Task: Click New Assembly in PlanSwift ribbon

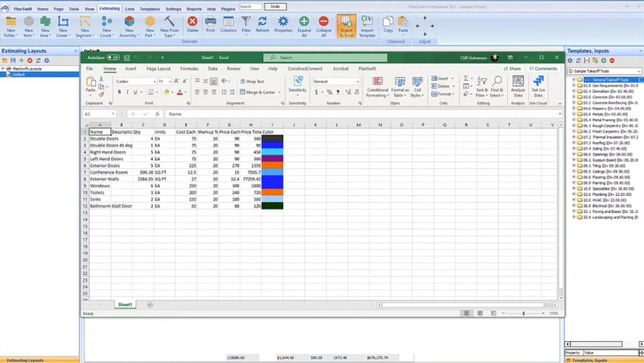Action: click(x=129, y=26)
